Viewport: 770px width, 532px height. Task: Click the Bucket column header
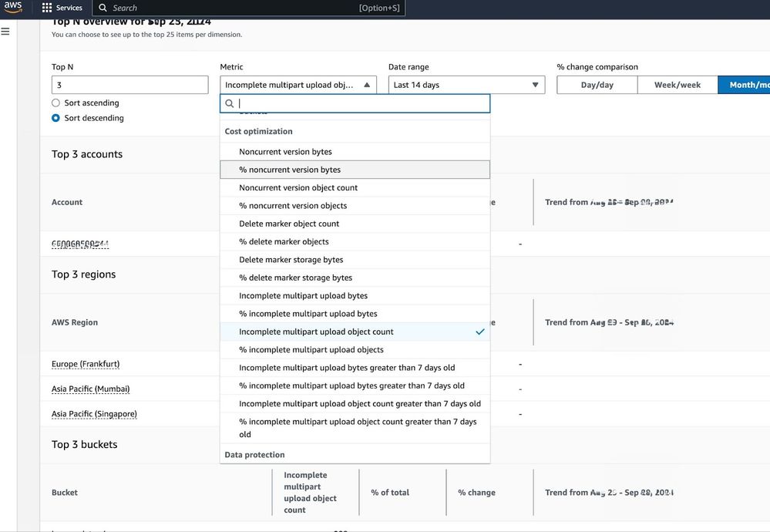pos(64,492)
